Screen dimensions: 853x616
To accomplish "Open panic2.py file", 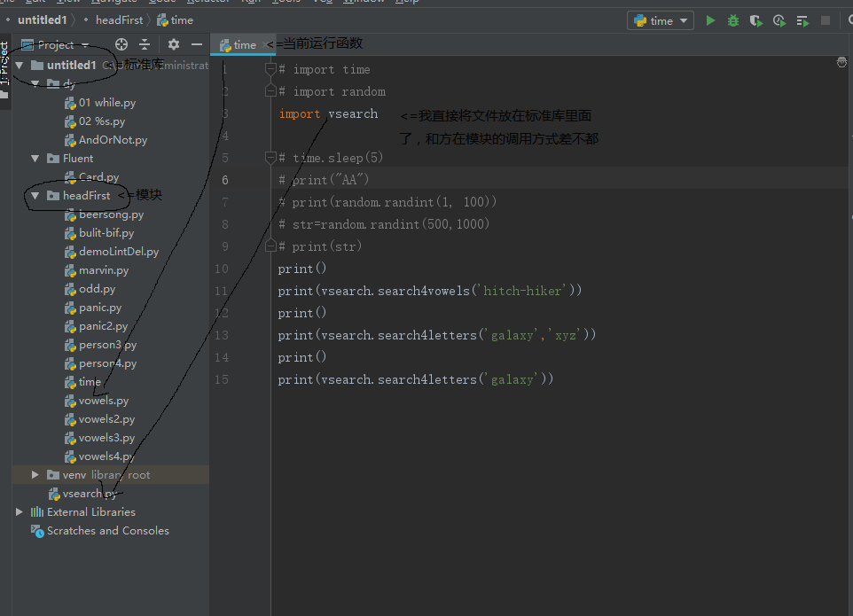I will pos(96,326).
